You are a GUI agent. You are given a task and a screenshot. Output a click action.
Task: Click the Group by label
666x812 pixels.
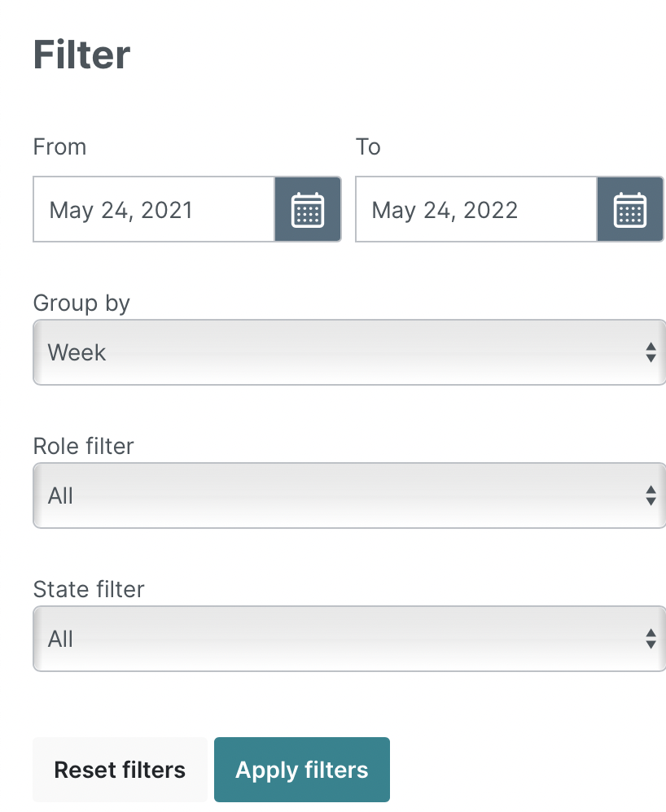(81, 303)
